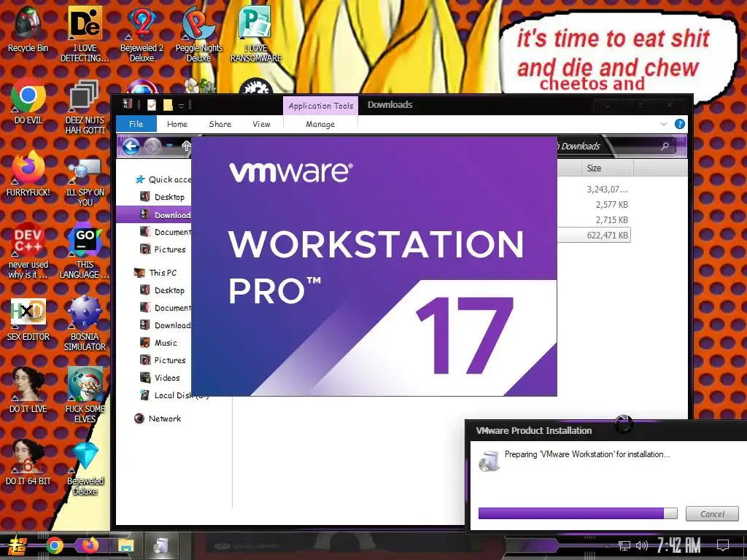Viewport: 747px width, 560px height.
Task: Select Network in the navigation pane
Action: tap(158, 419)
